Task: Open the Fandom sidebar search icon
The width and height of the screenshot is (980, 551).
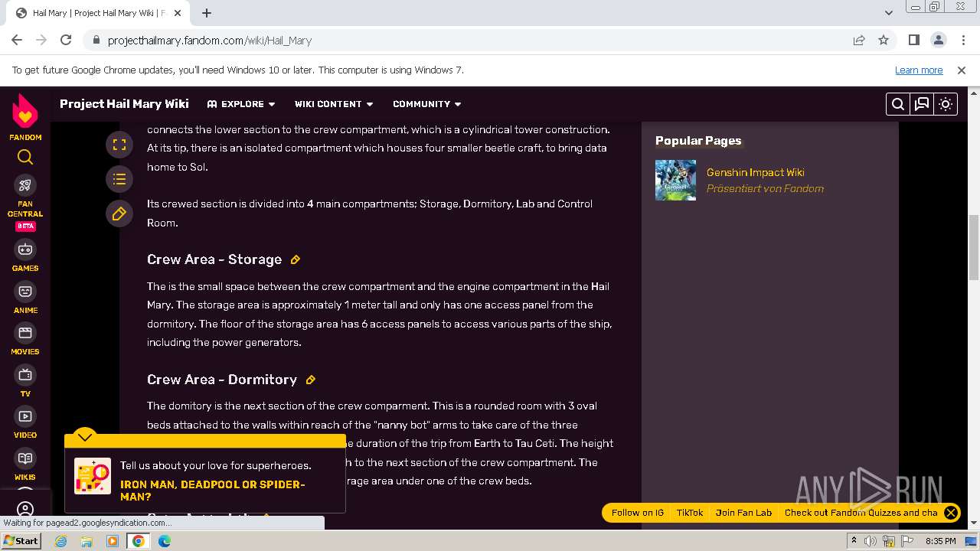Action: [25, 157]
